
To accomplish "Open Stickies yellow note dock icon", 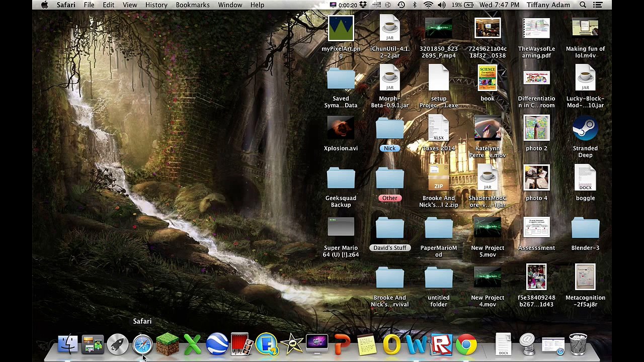I will click(367, 344).
